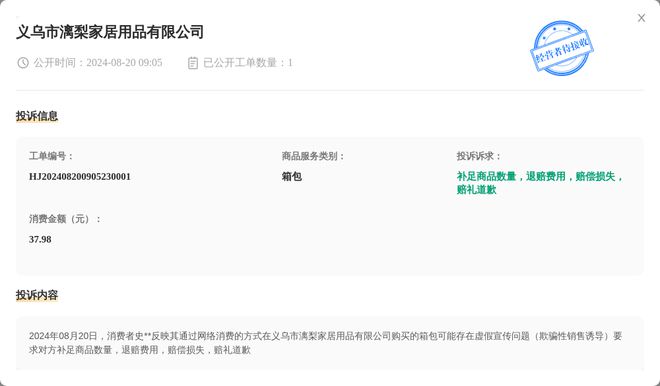
Task: Click the 消费金额（元） label
Action: (65, 219)
